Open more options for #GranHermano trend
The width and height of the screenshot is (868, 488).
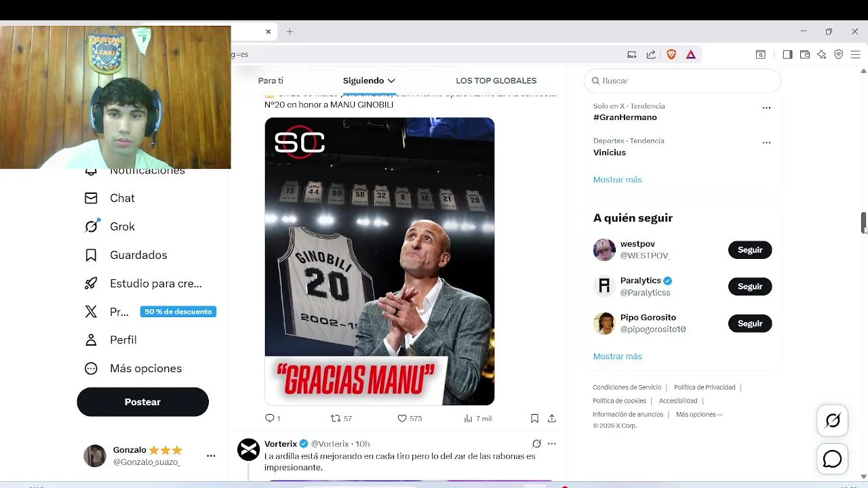(766, 108)
